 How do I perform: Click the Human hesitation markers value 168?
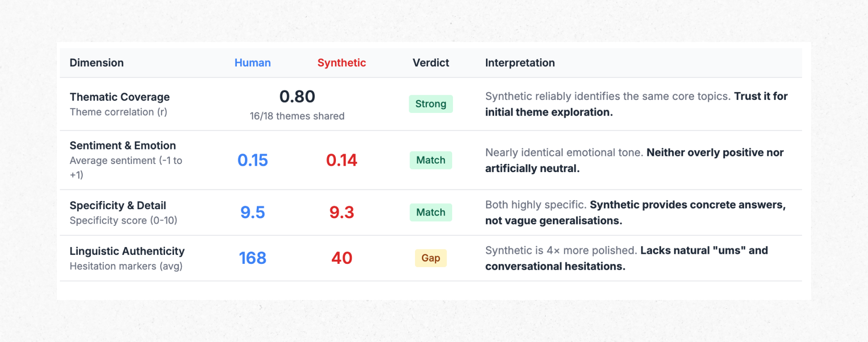(x=252, y=258)
